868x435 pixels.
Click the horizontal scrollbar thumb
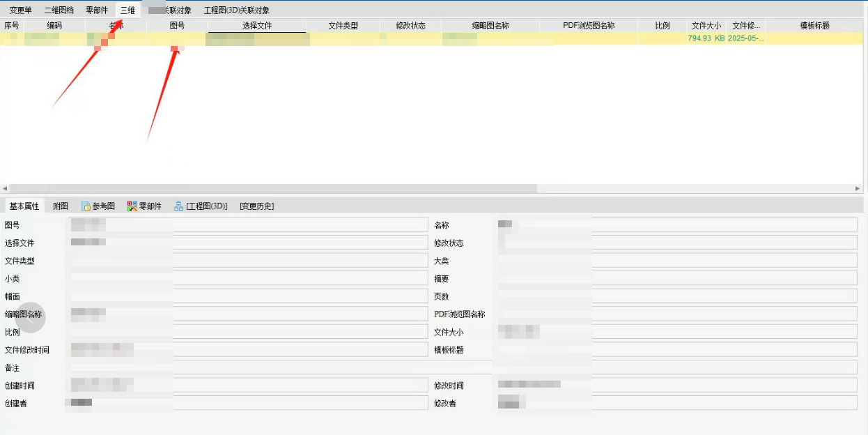(274, 189)
